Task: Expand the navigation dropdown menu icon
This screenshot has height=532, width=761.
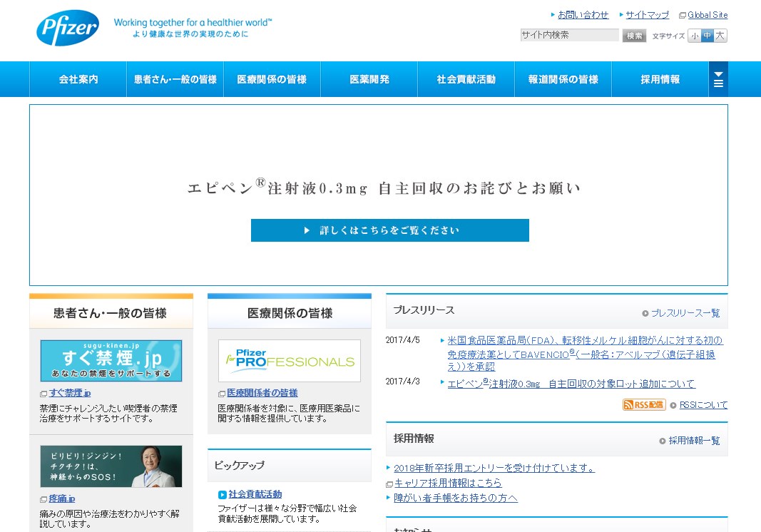Action: pyautogui.click(x=718, y=79)
